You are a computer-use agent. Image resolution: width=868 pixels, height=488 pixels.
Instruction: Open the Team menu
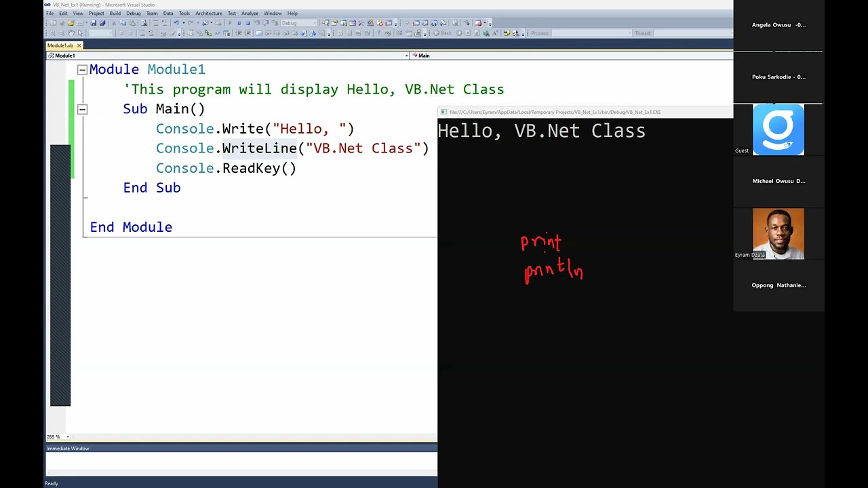[x=152, y=14]
